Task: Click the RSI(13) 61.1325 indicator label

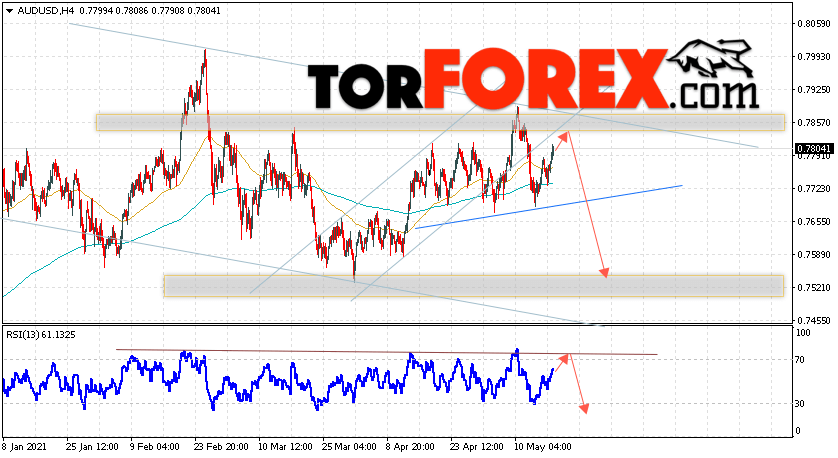Action: click(41, 335)
